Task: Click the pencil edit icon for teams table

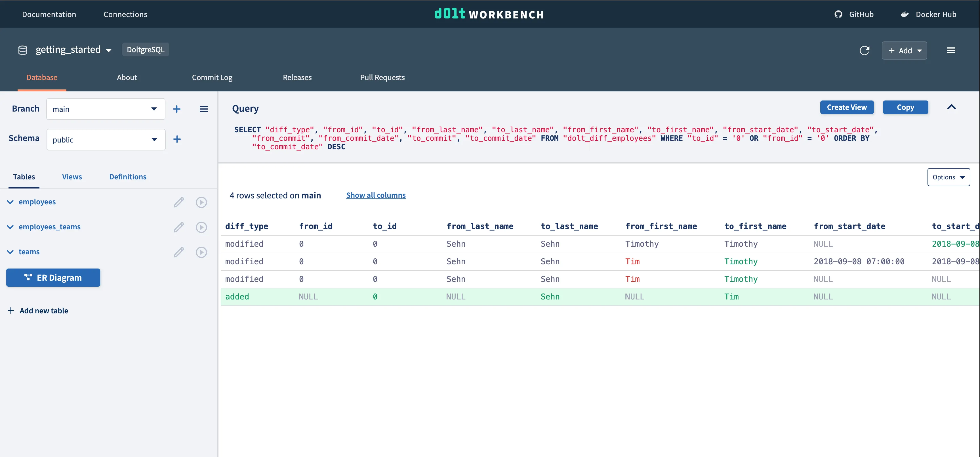Action: click(x=179, y=252)
